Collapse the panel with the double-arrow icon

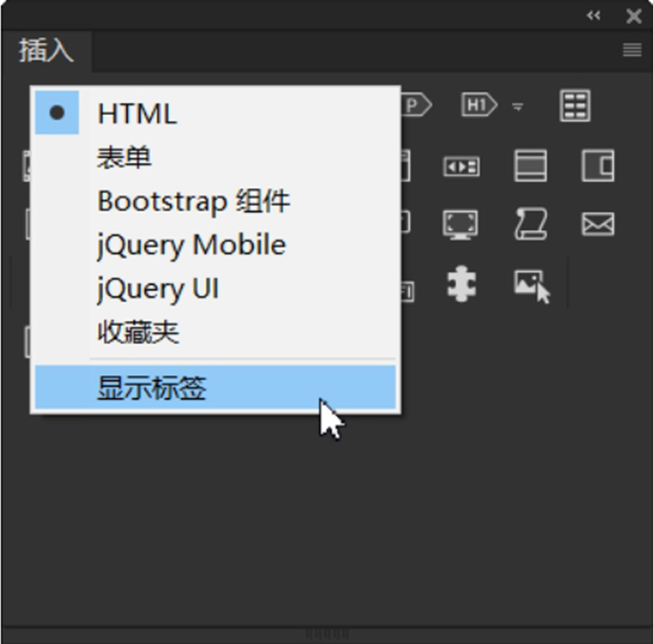pos(594,16)
